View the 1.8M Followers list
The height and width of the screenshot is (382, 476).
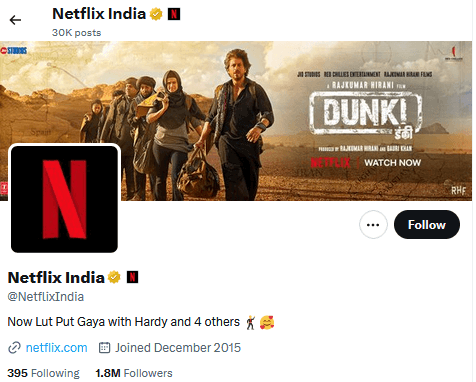(x=134, y=373)
